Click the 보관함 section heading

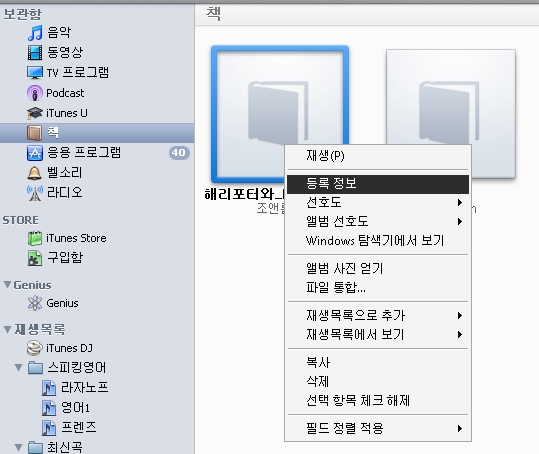pos(22,13)
